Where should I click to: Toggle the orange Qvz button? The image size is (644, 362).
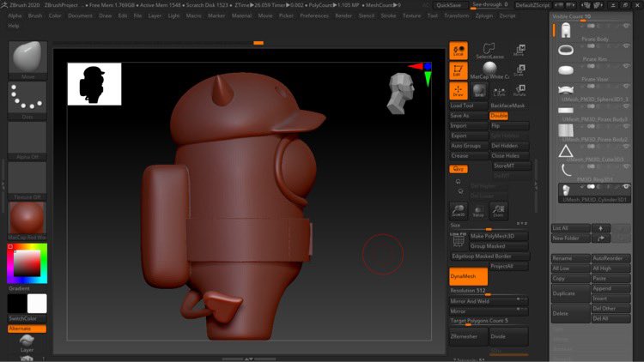(x=458, y=169)
